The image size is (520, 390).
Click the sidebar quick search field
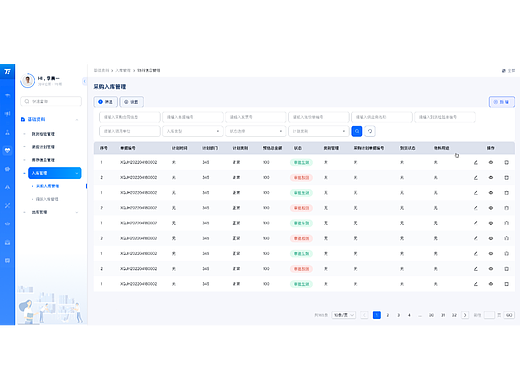pos(51,101)
